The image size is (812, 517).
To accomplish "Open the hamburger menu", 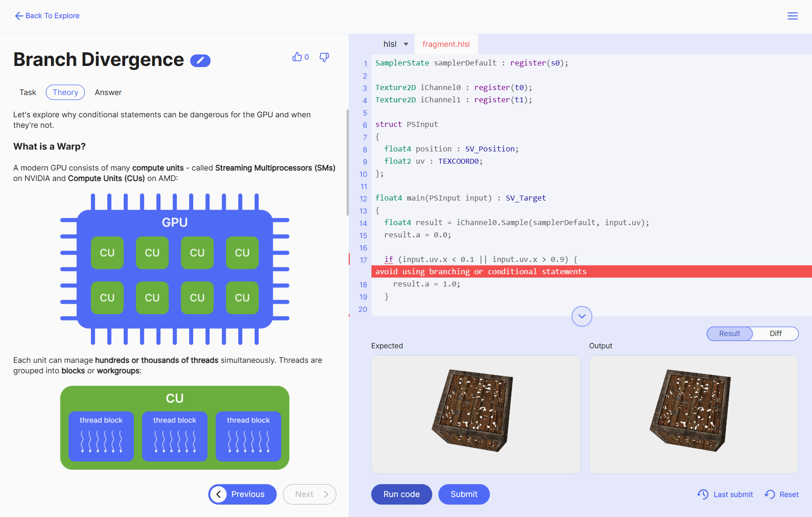I will click(x=792, y=16).
